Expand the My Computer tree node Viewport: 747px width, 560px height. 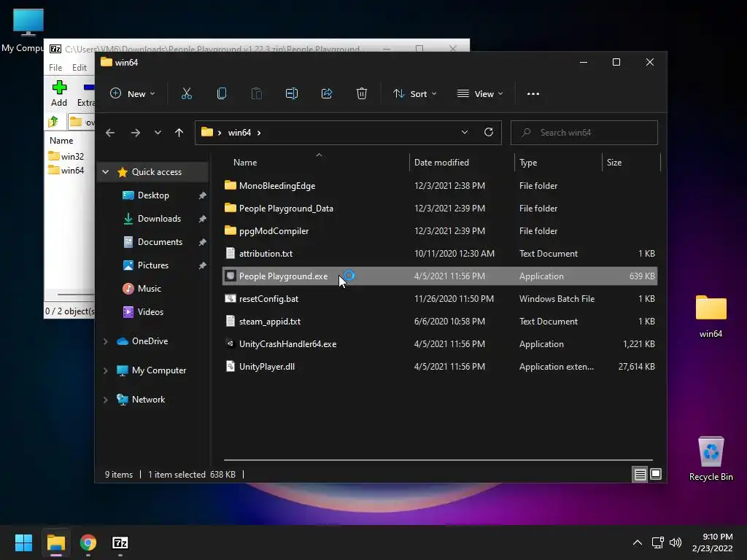coord(106,370)
